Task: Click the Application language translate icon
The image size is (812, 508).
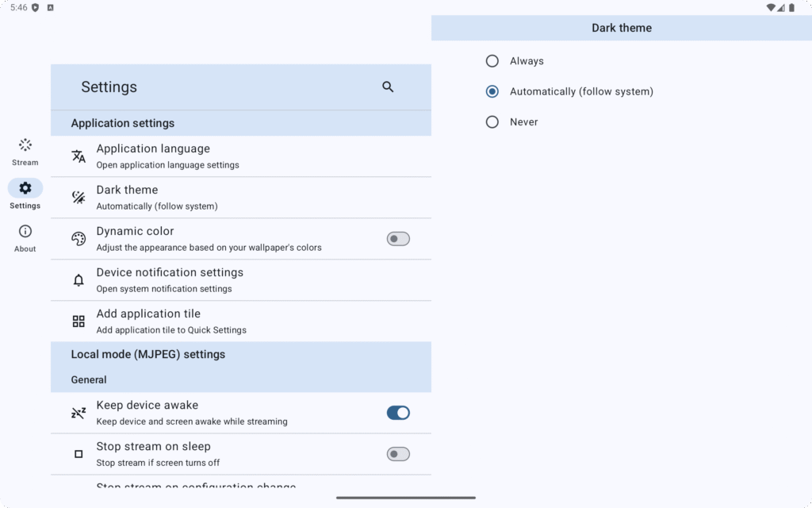Action: tap(79, 156)
